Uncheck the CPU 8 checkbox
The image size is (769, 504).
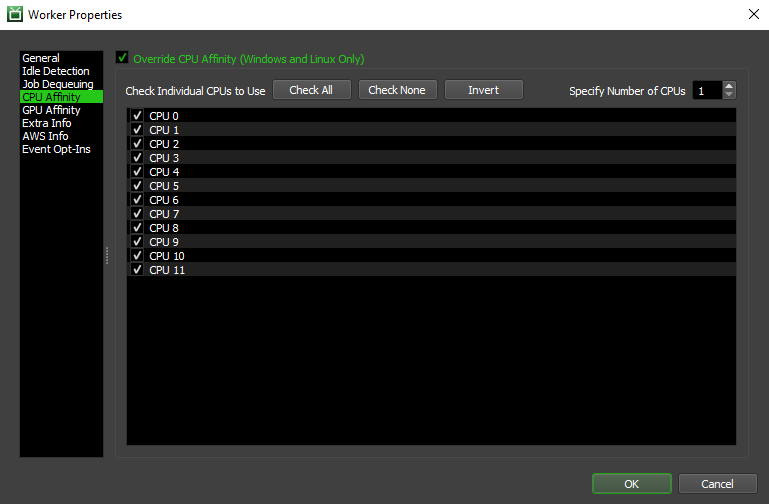click(138, 228)
